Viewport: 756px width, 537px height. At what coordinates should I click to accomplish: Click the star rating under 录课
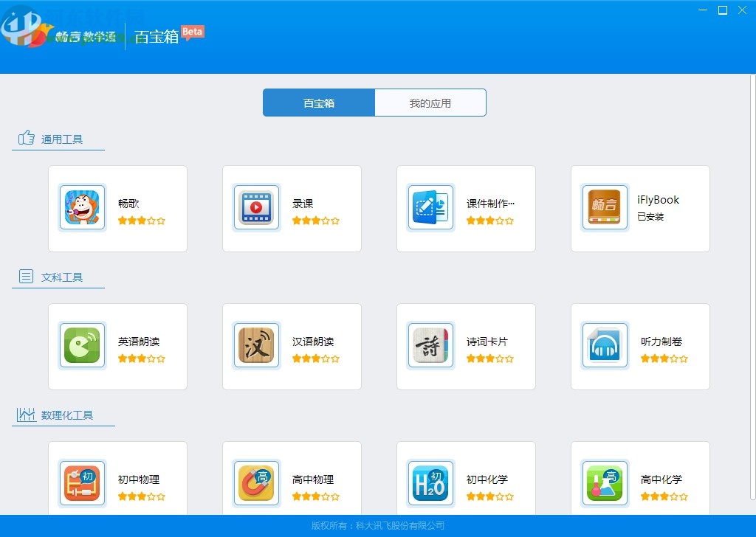tap(316, 221)
